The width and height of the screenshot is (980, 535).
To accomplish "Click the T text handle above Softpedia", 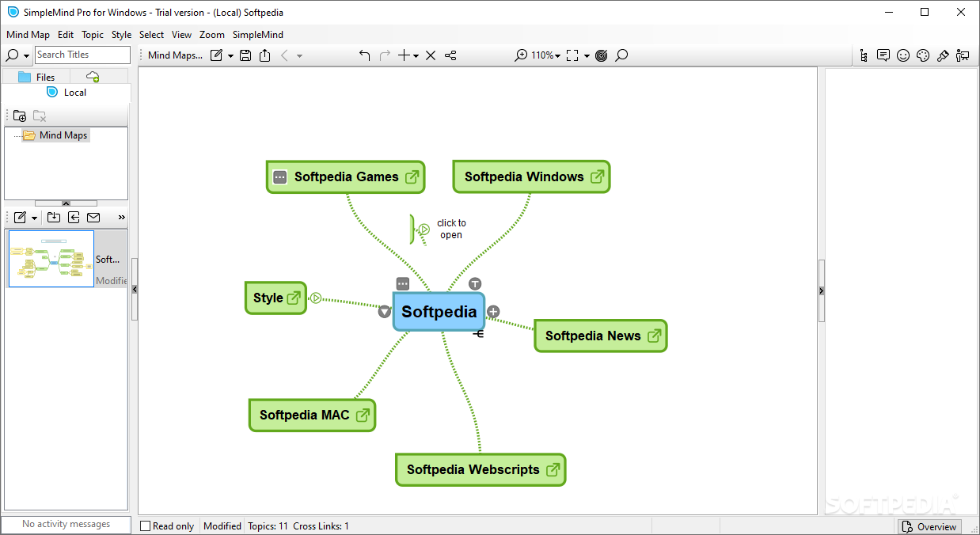I will (x=475, y=283).
